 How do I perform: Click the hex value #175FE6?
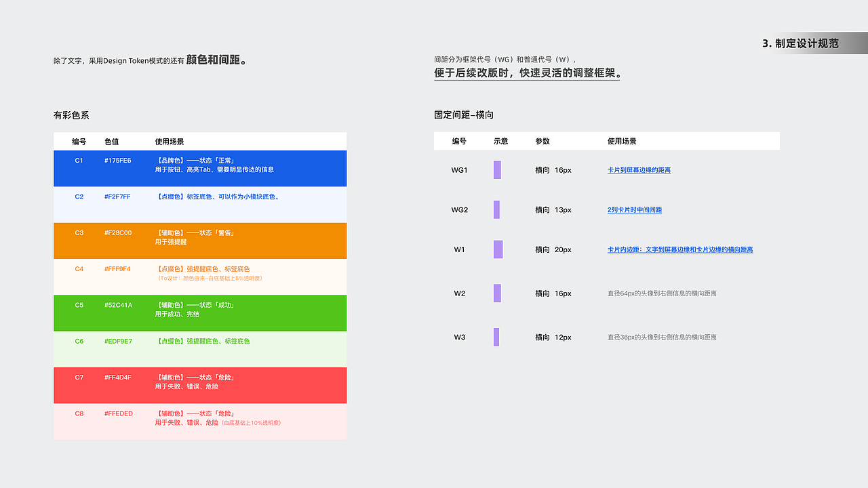point(118,161)
